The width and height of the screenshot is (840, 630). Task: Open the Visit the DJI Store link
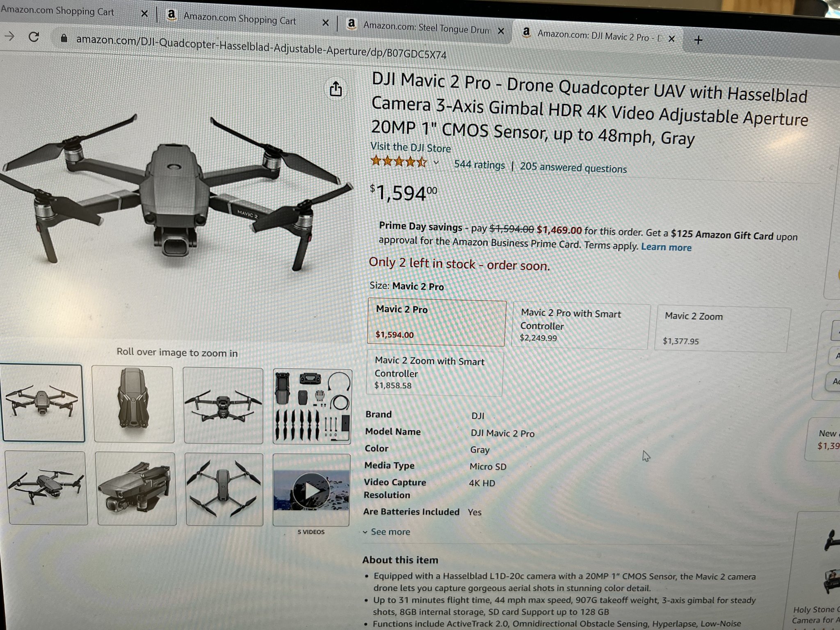coord(410,147)
